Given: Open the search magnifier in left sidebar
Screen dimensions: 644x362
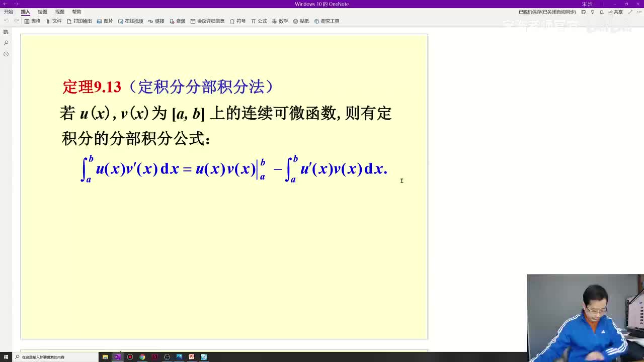Looking at the screenshot, I should [x=6, y=43].
